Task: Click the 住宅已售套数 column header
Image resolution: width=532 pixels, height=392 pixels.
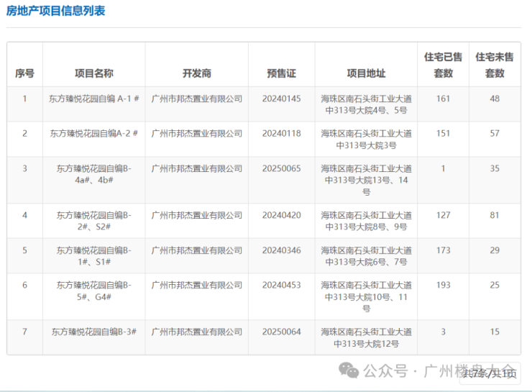Action: [444, 65]
